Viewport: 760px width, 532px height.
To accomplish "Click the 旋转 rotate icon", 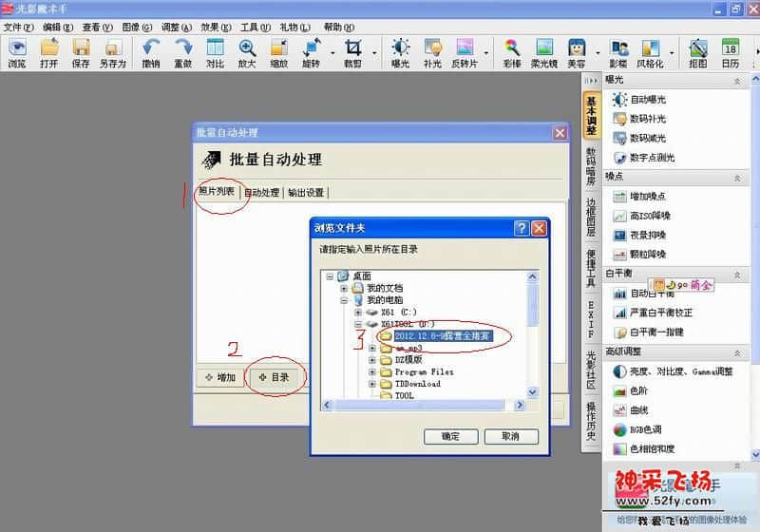I will pyautogui.click(x=312, y=53).
